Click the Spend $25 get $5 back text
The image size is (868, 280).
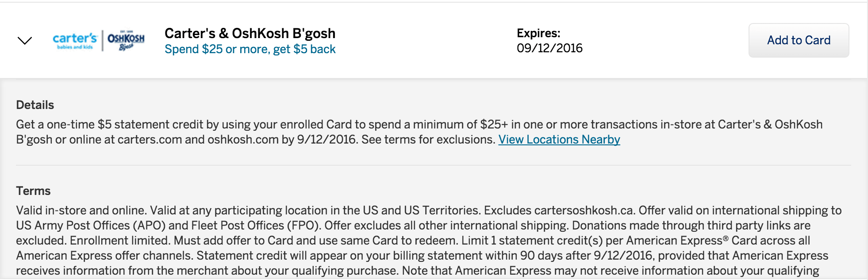pos(250,49)
